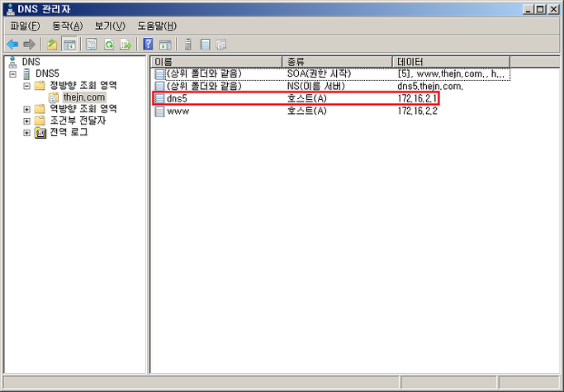Click dns5.thejn.com. data value

430,87
